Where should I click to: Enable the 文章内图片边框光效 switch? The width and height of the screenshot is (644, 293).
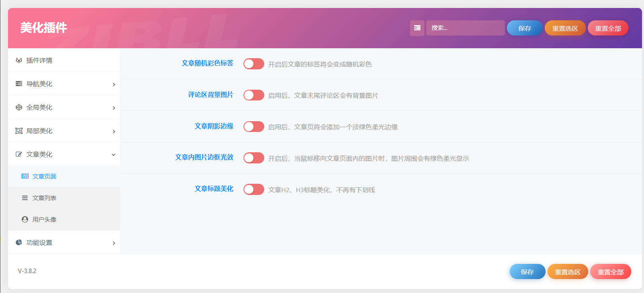pyautogui.click(x=253, y=158)
